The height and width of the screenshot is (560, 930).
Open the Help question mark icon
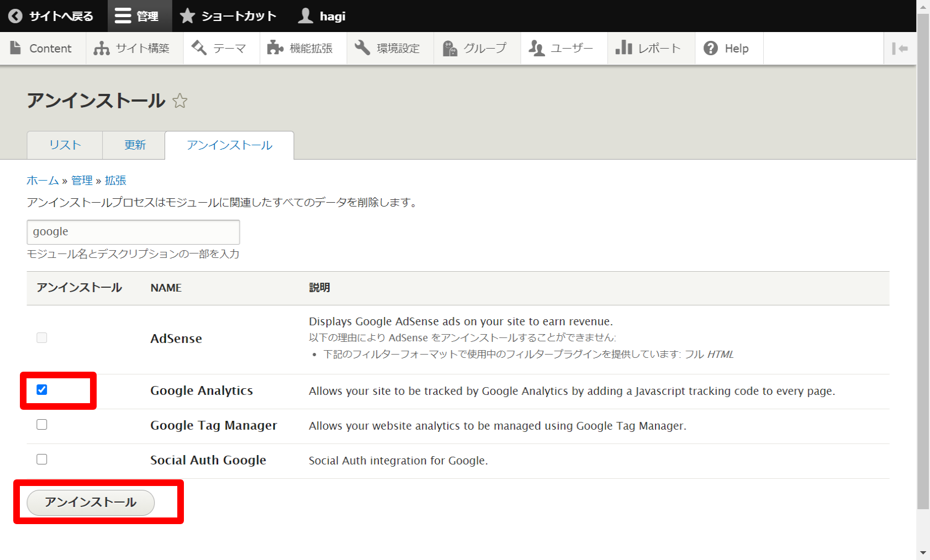[711, 48]
